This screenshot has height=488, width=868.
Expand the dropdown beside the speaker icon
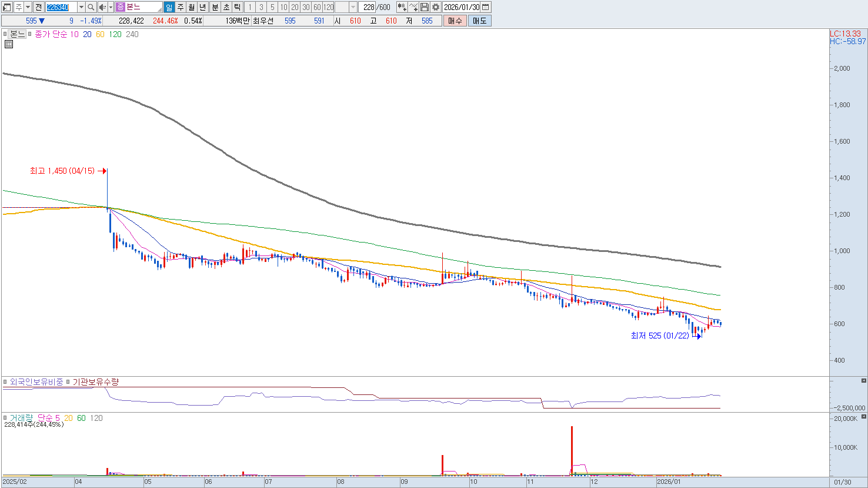tap(111, 7)
